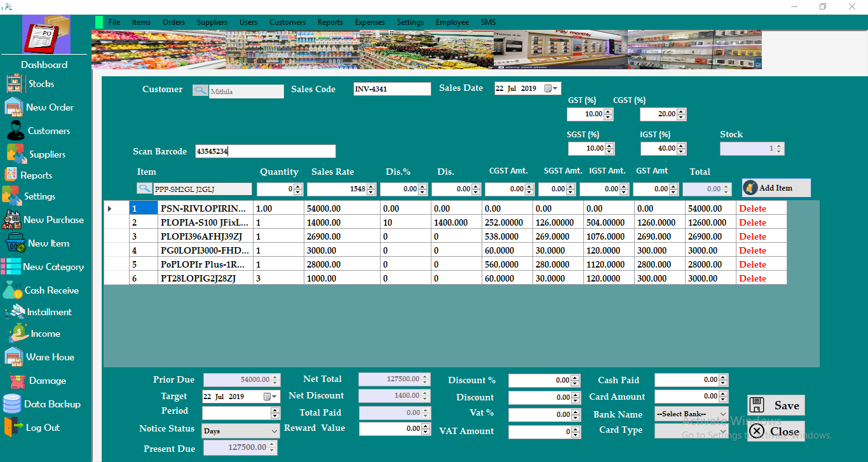The width and height of the screenshot is (868, 462).
Task: Click the Add Item button
Action: click(x=775, y=187)
